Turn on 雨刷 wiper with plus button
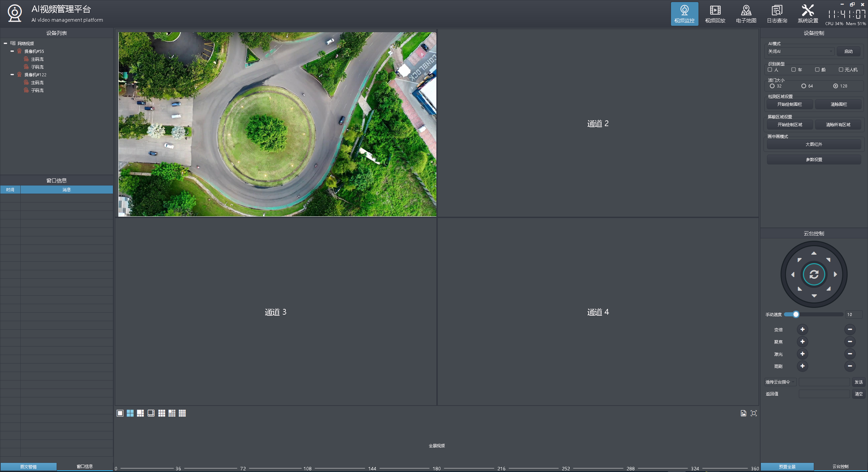Image resolution: width=868 pixels, height=472 pixels. [802, 366]
